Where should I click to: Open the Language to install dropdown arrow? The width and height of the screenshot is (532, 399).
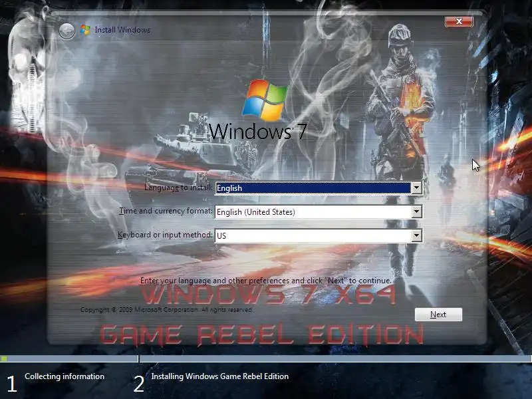coord(416,188)
